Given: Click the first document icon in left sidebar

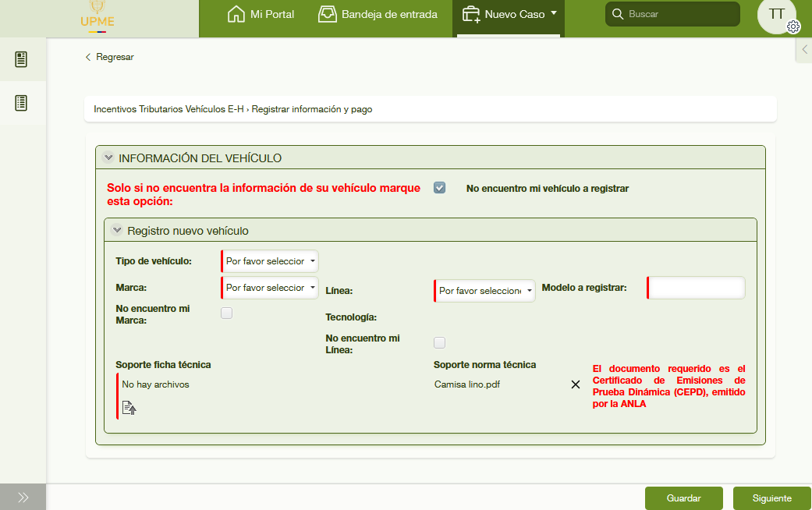Looking at the screenshot, I should [x=22, y=59].
